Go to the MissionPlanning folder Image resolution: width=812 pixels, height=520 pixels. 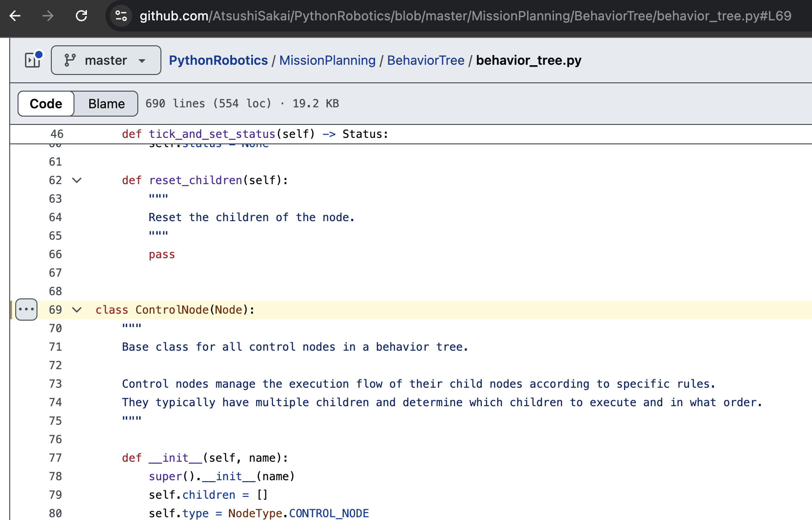(327, 60)
